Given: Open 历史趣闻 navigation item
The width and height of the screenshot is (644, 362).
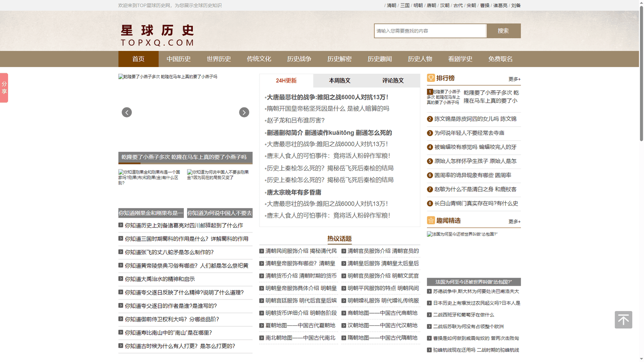Looking at the screenshot, I should pyautogui.click(x=380, y=59).
